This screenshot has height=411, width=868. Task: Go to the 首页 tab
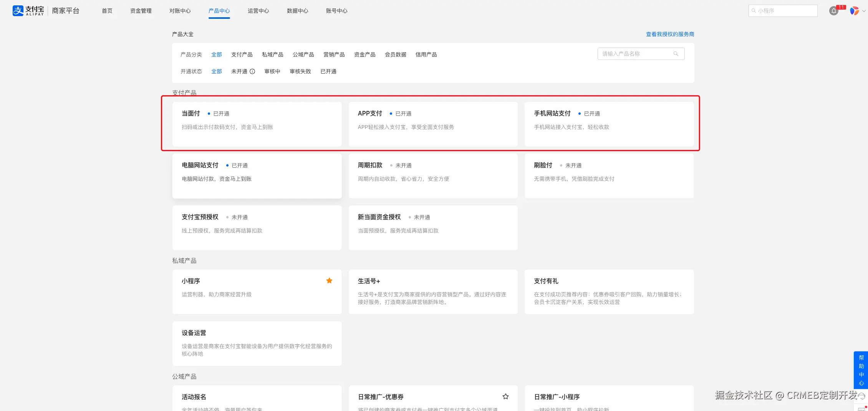coord(107,11)
